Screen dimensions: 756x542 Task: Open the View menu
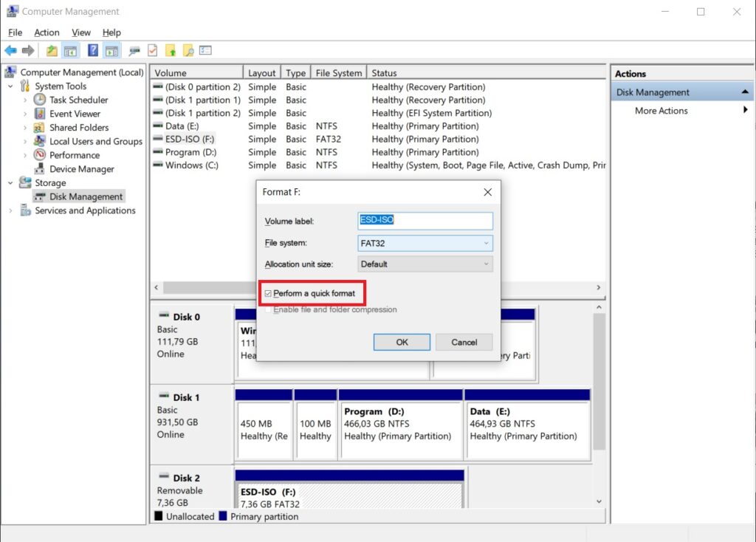(81, 32)
